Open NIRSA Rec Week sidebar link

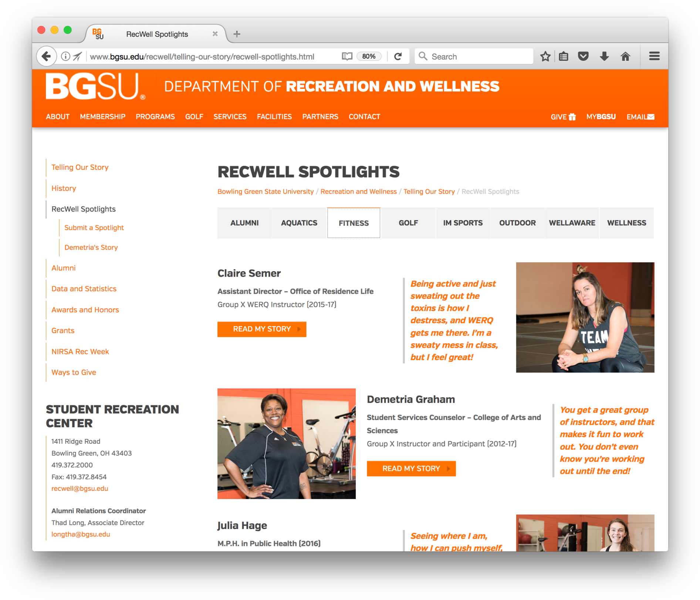click(x=80, y=352)
